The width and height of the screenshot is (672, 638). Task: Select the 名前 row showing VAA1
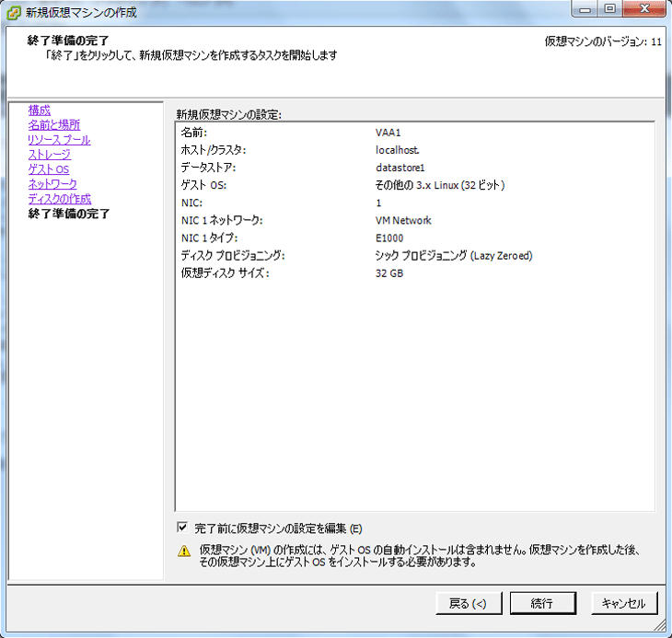[414, 133]
